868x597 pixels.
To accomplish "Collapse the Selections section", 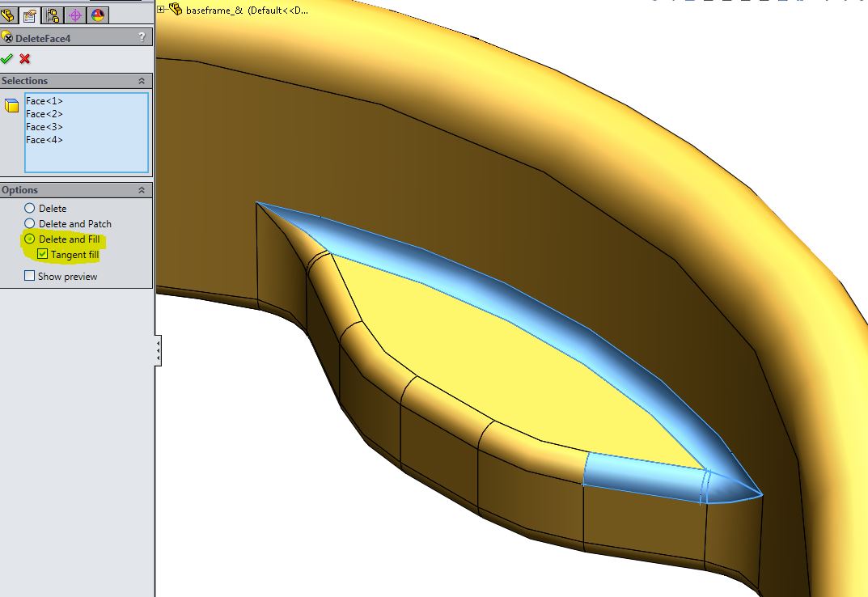I will [x=142, y=81].
